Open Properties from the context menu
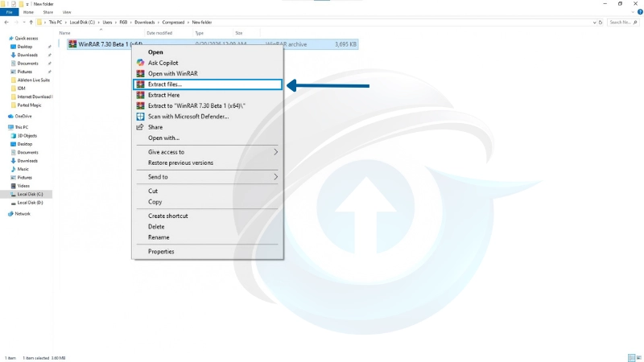 [208, 251]
